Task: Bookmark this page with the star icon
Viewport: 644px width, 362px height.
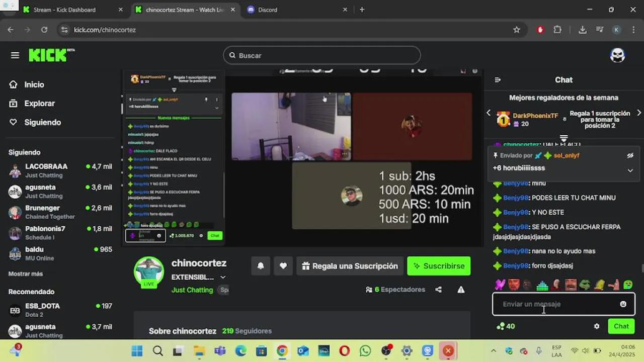Action: (517, 30)
